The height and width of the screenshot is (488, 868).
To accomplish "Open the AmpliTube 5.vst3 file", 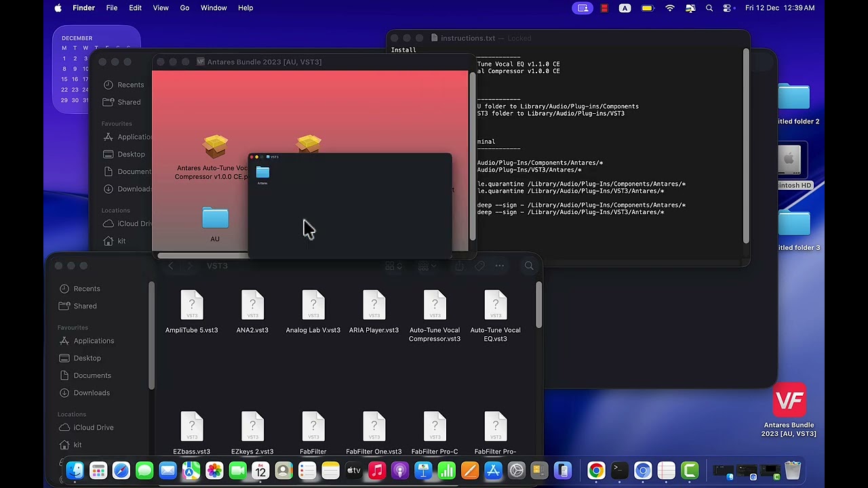I will (x=191, y=312).
